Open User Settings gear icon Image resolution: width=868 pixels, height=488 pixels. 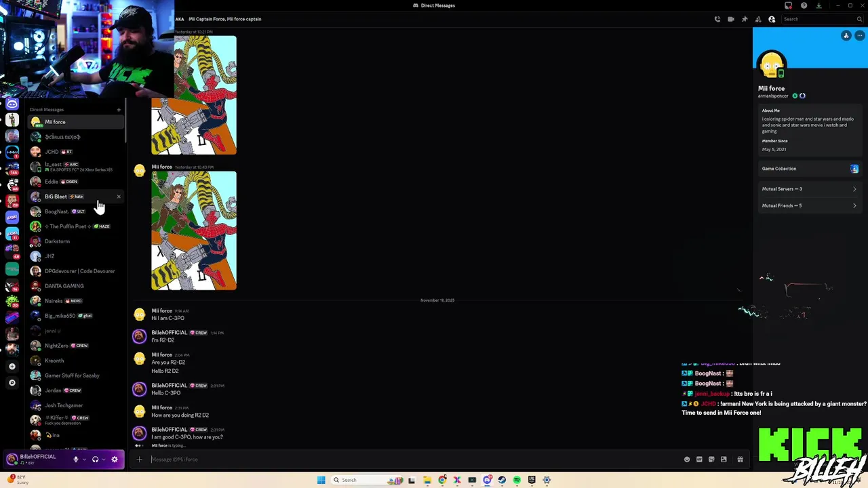click(x=114, y=460)
